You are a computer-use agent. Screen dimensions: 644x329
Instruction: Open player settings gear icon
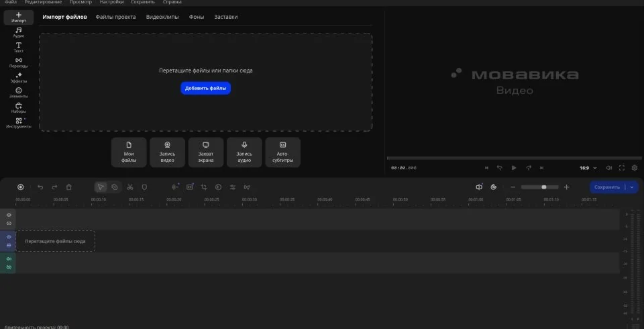point(635,168)
